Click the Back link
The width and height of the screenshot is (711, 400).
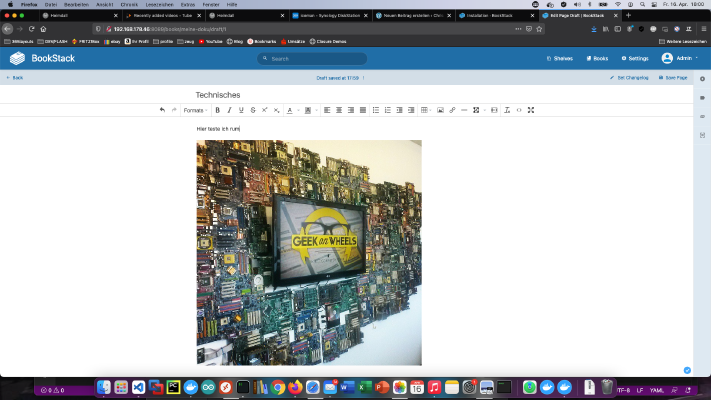click(x=15, y=78)
